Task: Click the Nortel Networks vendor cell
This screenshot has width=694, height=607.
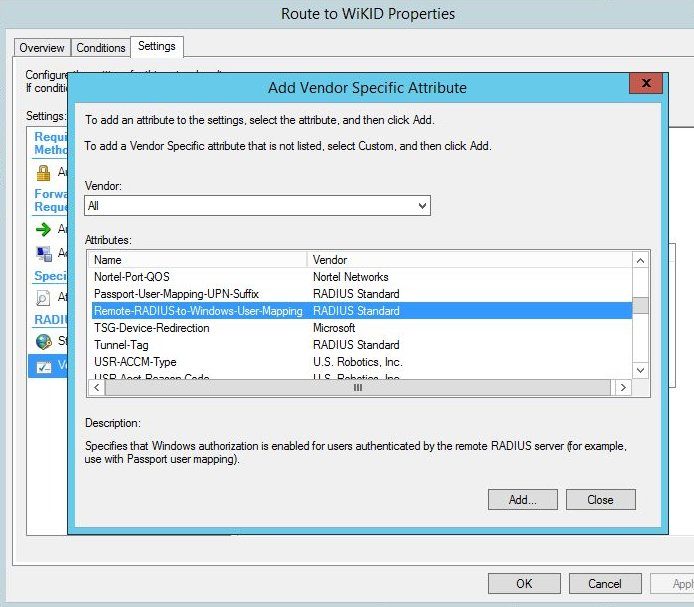Action: (351, 277)
